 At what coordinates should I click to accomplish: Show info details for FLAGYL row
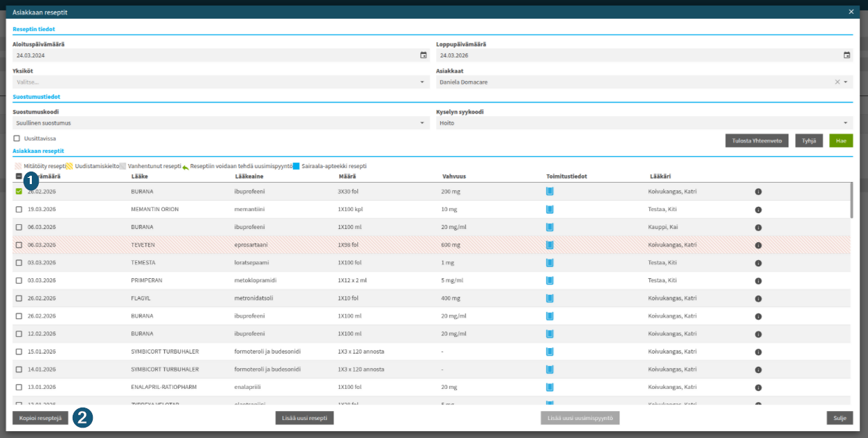click(x=758, y=298)
